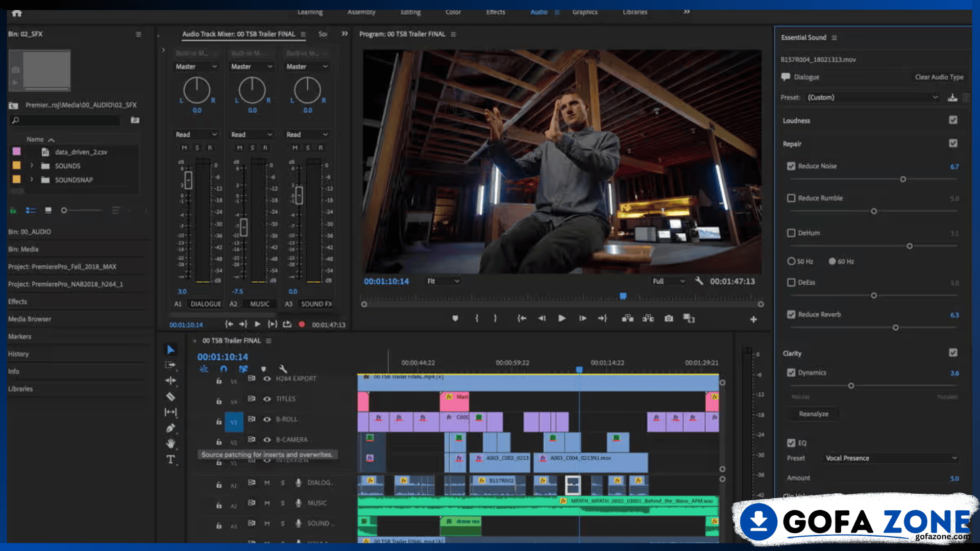Screen dimensions: 980x551
Task: Click Export Frame camera icon
Action: [669, 318]
